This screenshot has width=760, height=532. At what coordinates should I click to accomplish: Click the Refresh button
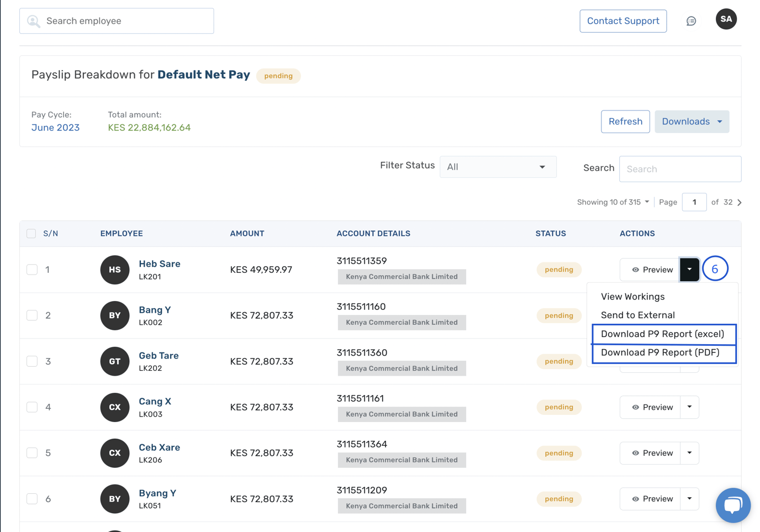click(625, 121)
